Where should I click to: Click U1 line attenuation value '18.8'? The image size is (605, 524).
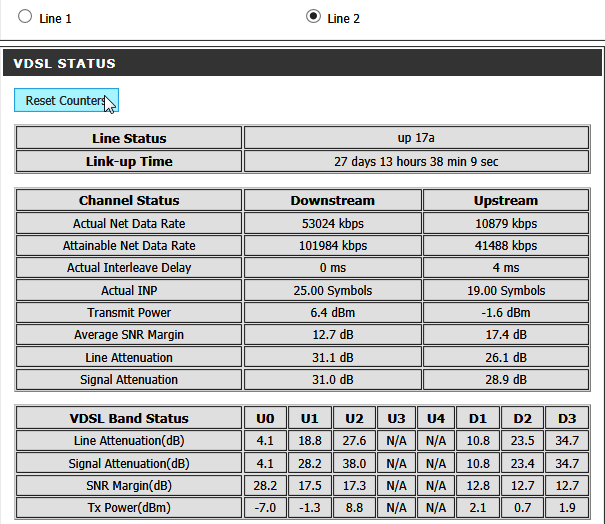[x=309, y=440]
